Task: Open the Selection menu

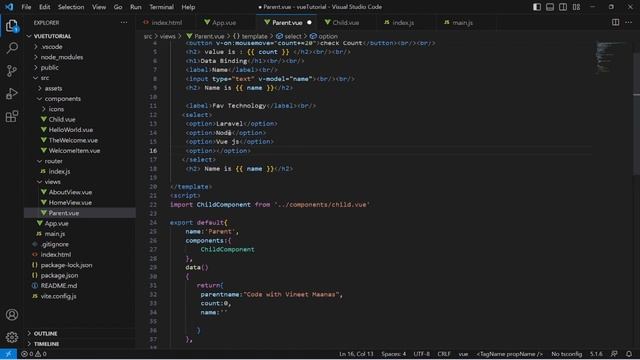Action: 71,7
